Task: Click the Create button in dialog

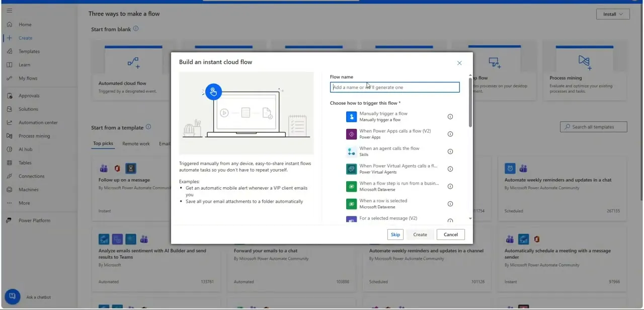Action: [420, 235]
